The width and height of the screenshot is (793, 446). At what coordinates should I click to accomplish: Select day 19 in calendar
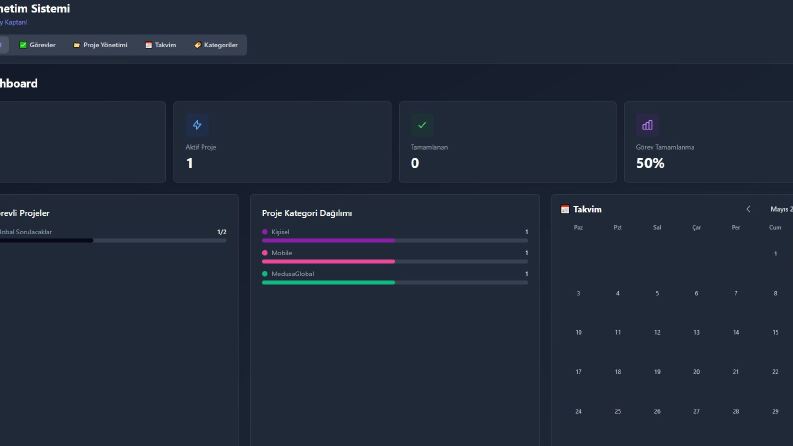[657, 372]
